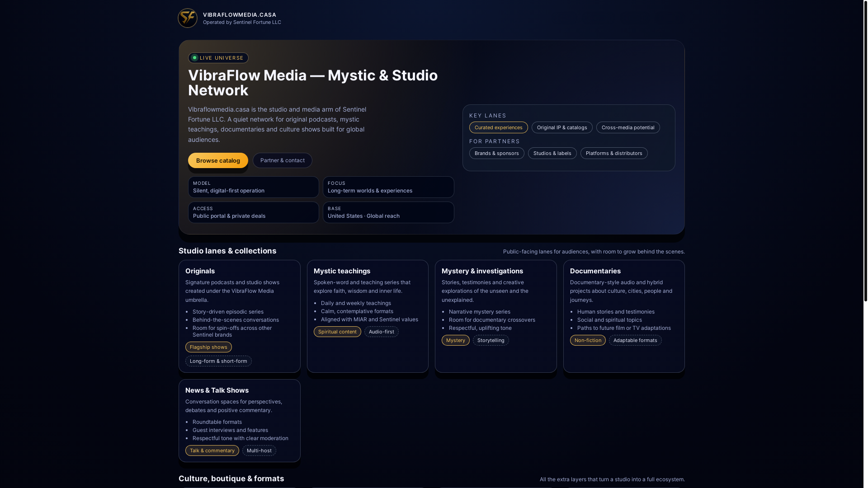
Task: Click the Mystery & investigations heading
Action: coord(482,271)
